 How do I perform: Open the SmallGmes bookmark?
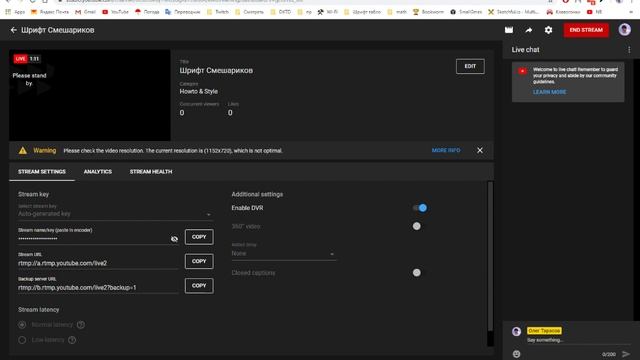tap(466, 12)
